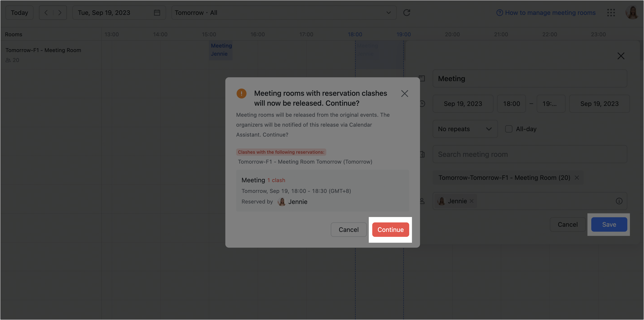The width and height of the screenshot is (644, 320).
Task: Click the refresh icon to reload the calendar
Action: [407, 12]
